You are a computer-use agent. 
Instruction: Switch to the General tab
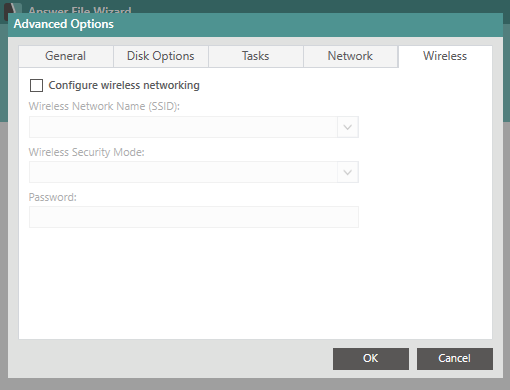coord(66,56)
